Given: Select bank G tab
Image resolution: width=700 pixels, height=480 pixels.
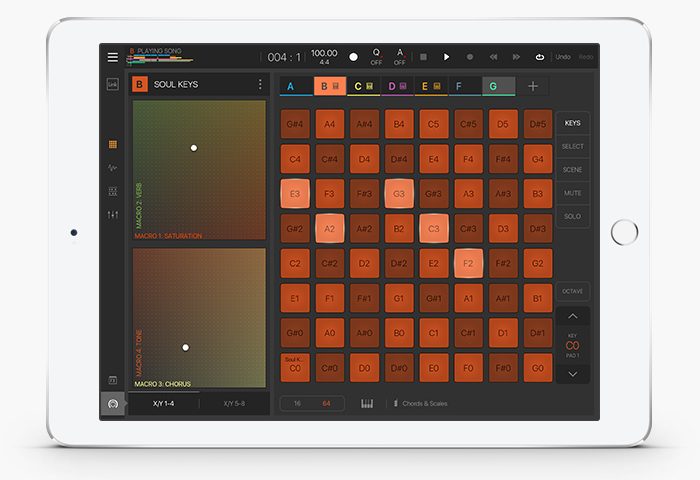Looking at the screenshot, I should click(499, 86).
